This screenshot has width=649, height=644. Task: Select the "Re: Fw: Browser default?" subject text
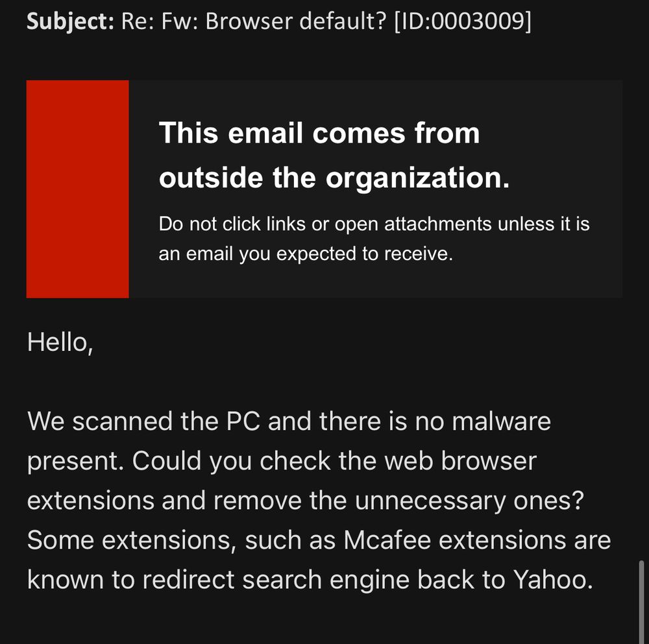(x=254, y=21)
